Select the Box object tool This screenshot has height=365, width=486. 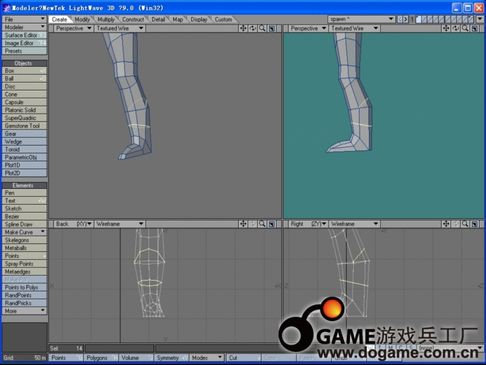[x=24, y=71]
